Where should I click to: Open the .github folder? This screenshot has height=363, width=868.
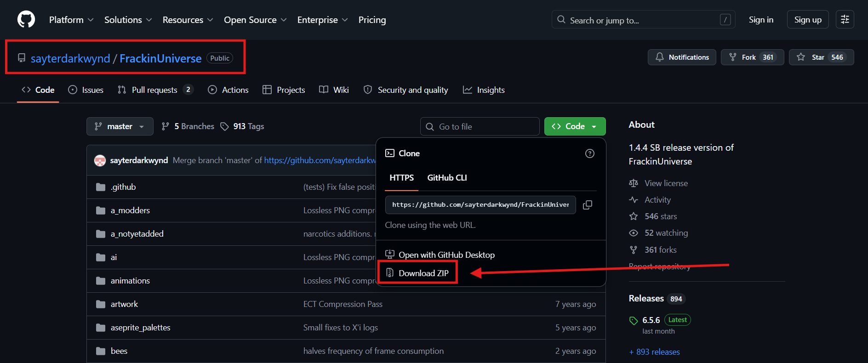pyautogui.click(x=123, y=187)
